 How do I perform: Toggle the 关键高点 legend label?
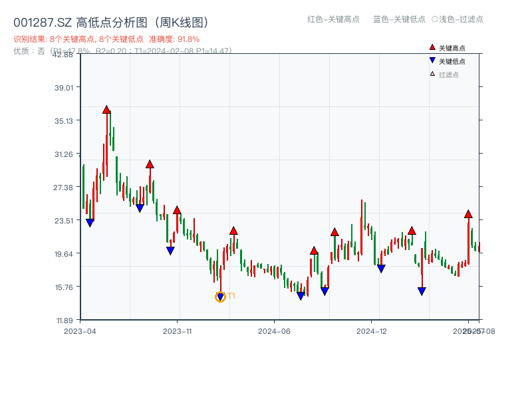pos(452,48)
